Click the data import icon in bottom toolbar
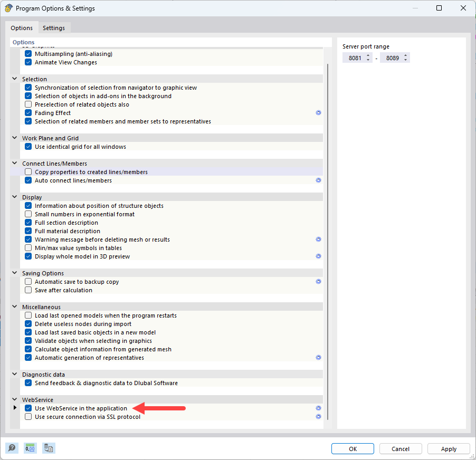Image resolution: width=476 pixels, height=460 pixels. (x=49, y=448)
